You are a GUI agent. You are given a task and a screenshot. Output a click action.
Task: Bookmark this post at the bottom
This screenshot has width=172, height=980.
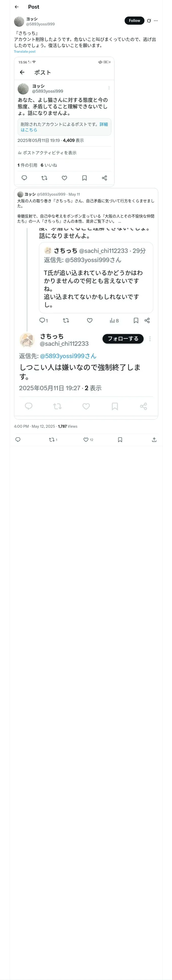120,439
